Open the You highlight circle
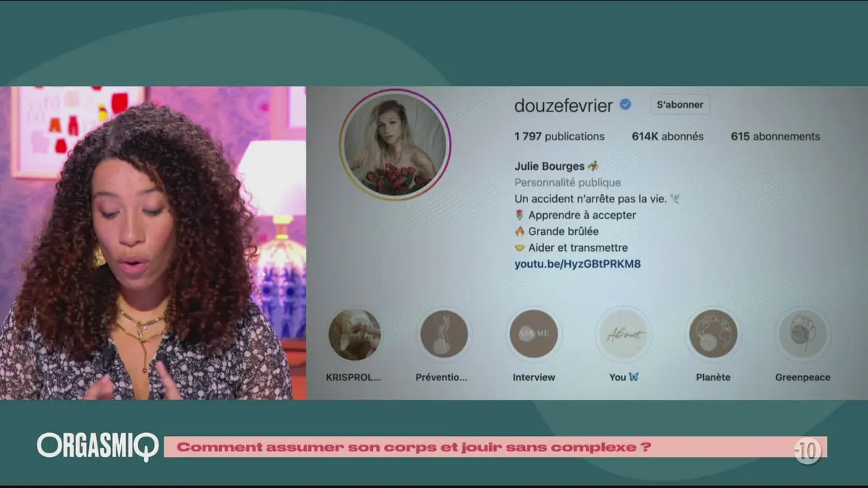The image size is (868, 488). (x=623, y=335)
